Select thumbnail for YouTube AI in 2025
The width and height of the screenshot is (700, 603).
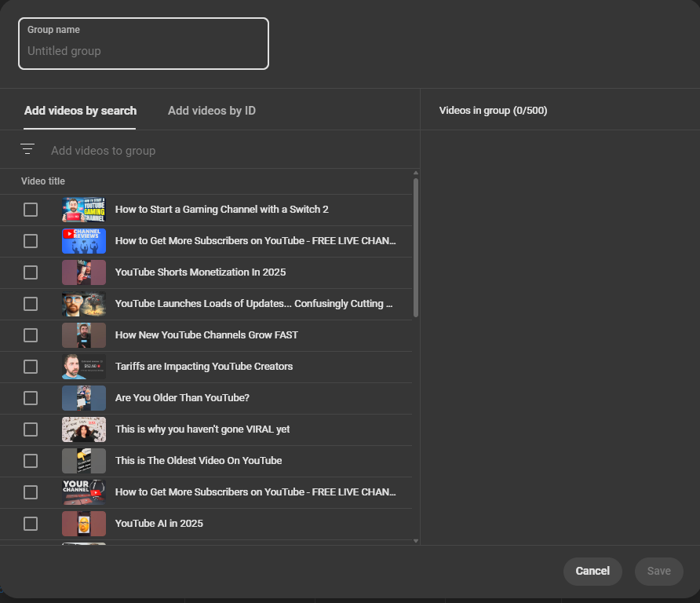[84, 524]
